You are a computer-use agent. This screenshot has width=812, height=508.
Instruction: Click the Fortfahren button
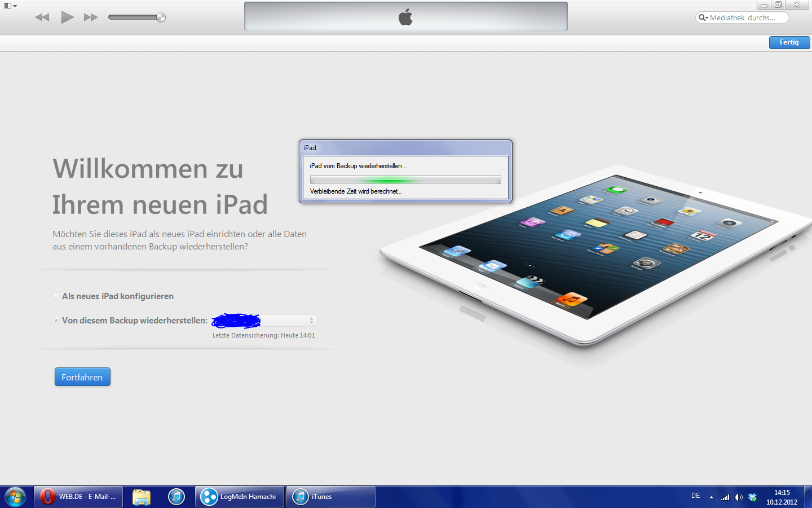[x=82, y=377]
